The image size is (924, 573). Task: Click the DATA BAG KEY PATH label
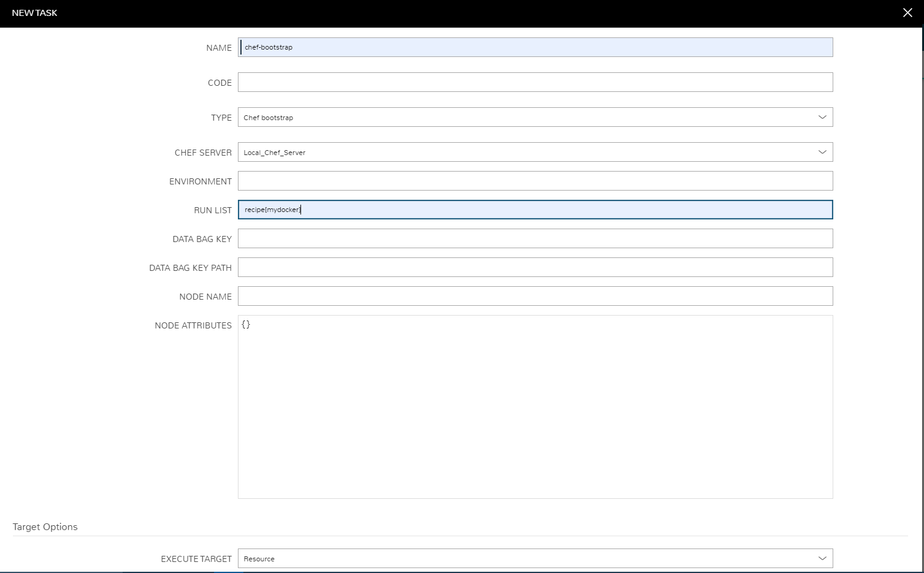(x=191, y=268)
